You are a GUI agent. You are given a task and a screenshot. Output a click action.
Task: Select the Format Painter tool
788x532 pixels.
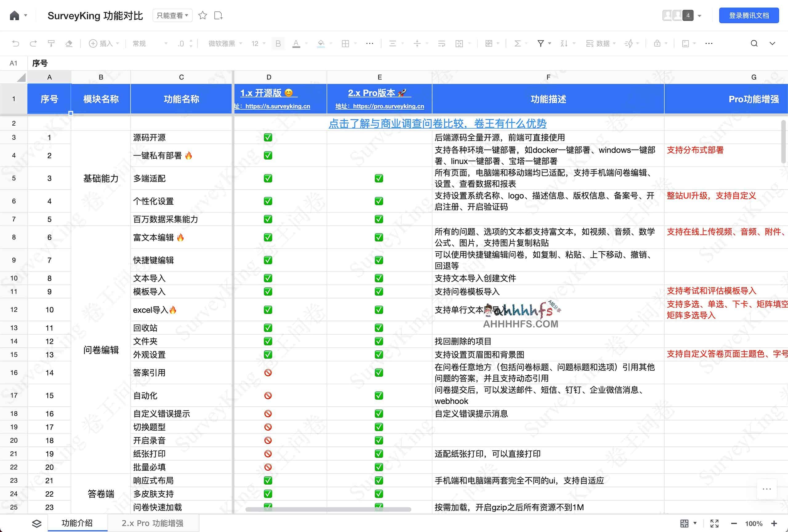[51, 43]
